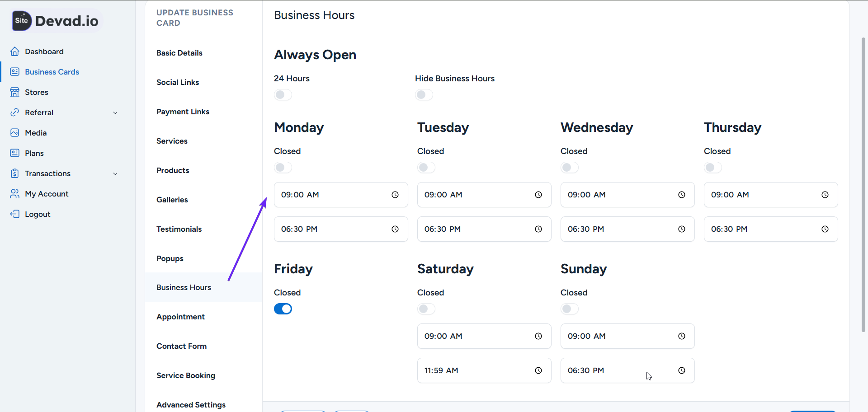
Task: Click the Logout icon at sidebar bottom
Action: click(x=15, y=214)
